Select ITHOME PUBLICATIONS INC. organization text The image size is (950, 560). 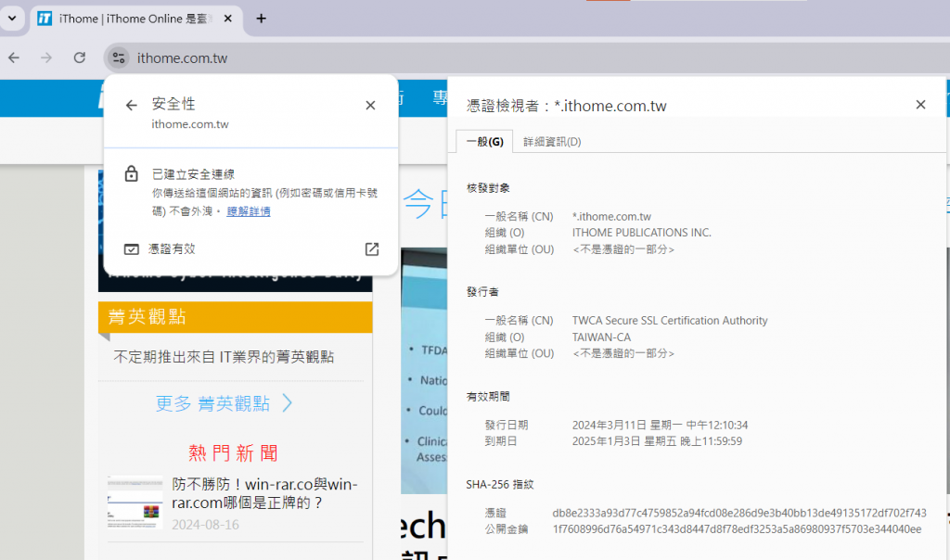click(x=642, y=233)
